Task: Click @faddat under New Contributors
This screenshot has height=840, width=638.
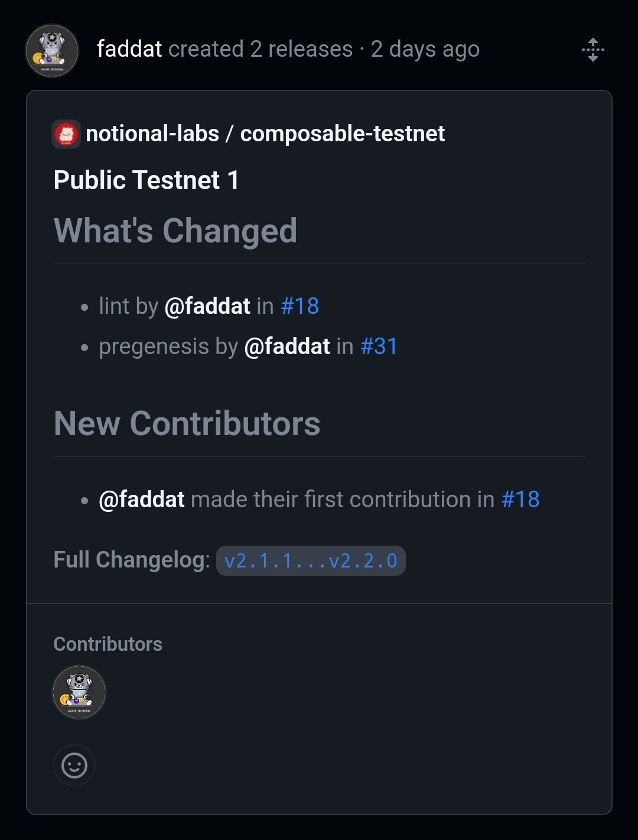Action: (142, 500)
